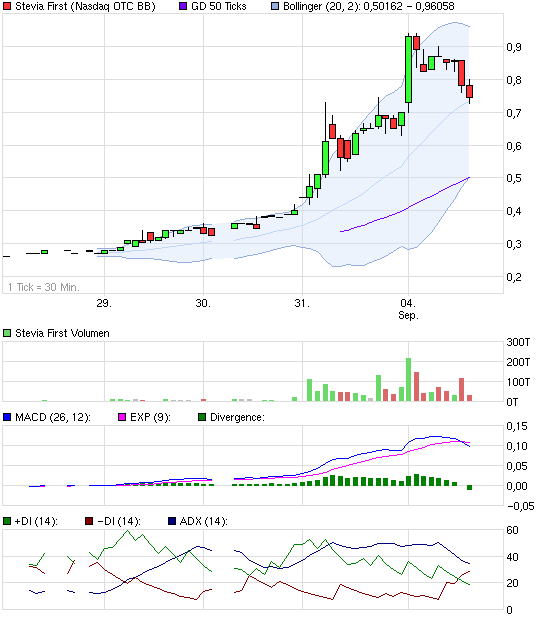Click the purple GD 50 Ticks swatch
This screenshot has width=545, height=618.
183,6
